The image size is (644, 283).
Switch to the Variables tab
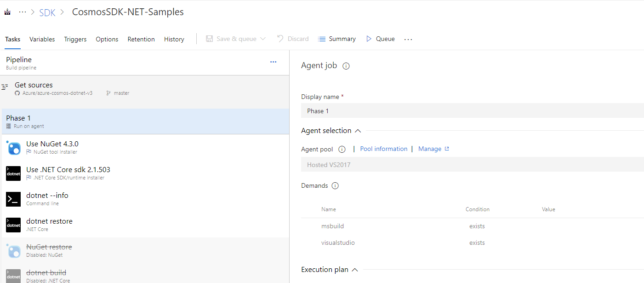coord(42,39)
